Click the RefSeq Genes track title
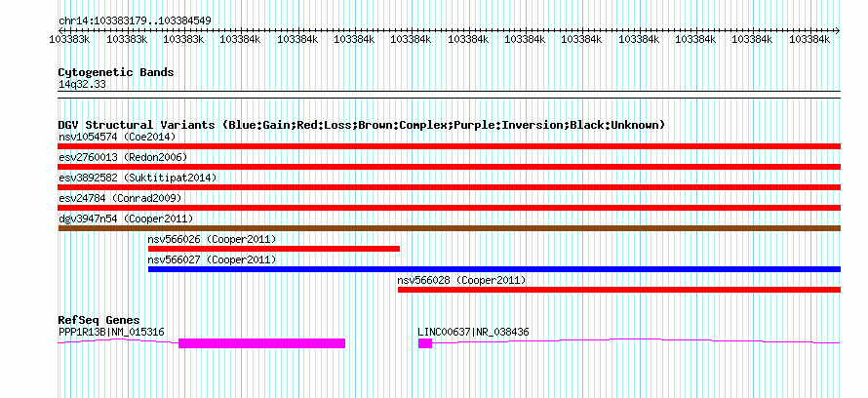Image resolution: width=868 pixels, height=398 pixels. 99,320
